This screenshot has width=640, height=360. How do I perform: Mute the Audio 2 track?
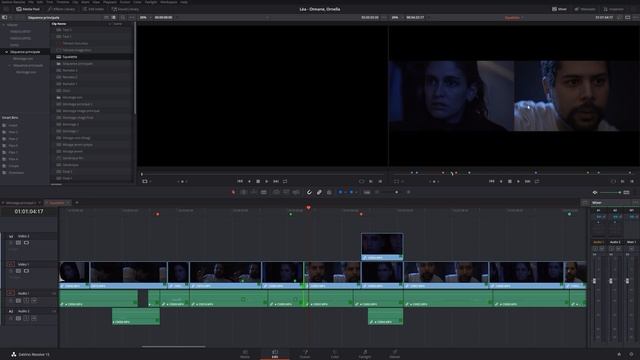pos(34,318)
